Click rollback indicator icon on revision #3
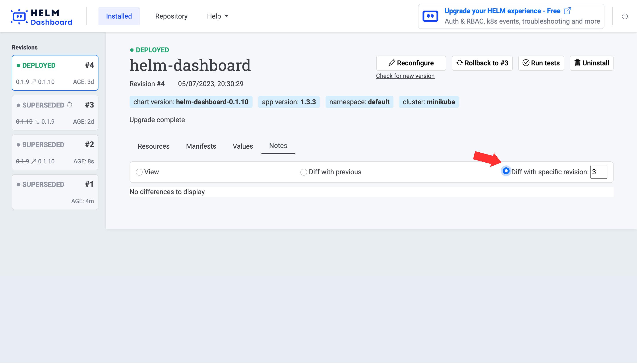Screen dimensions: 637x364 coord(70,105)
